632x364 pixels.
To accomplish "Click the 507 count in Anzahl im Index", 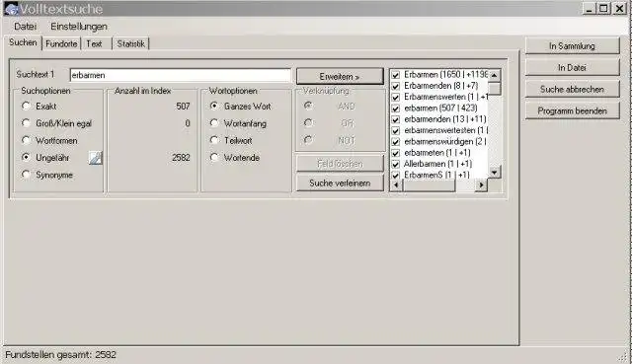I will pos(183,106).
